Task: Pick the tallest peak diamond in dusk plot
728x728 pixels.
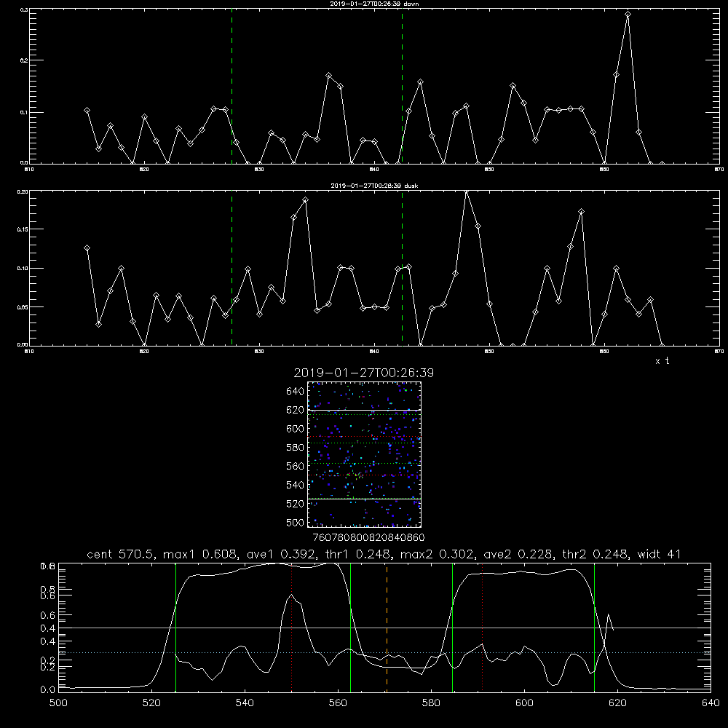Action: [x=466, y=191]
